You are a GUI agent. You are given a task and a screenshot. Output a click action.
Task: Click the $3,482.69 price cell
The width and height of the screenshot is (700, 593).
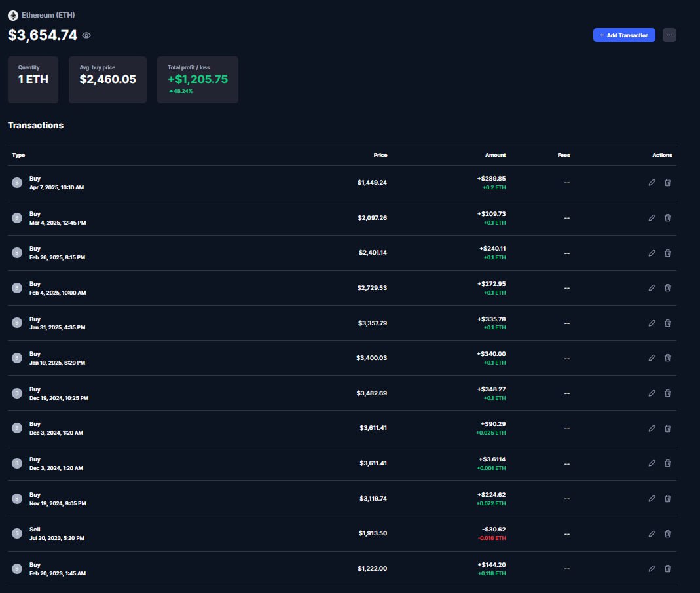point(371,393)
